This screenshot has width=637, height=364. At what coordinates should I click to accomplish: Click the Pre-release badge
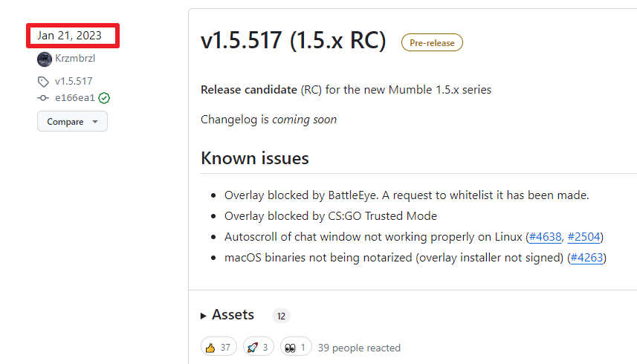coord(432,42)
